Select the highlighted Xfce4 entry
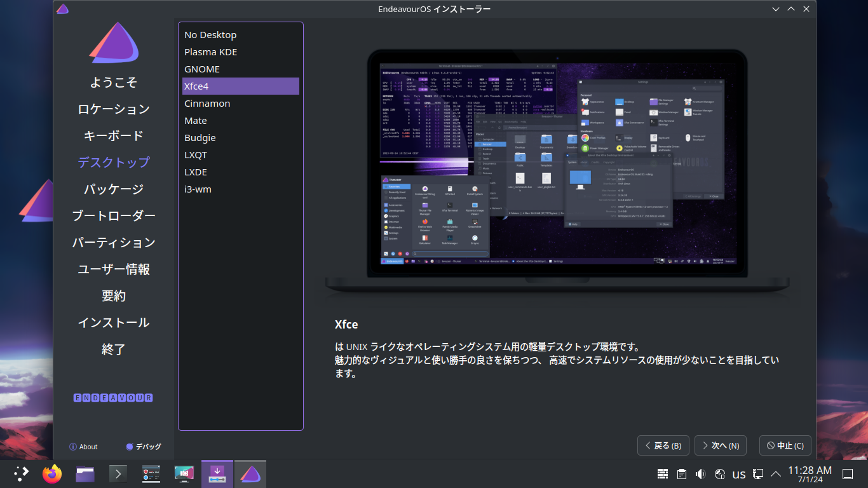The width and height of the screenshot is (868, 488). 241,86
